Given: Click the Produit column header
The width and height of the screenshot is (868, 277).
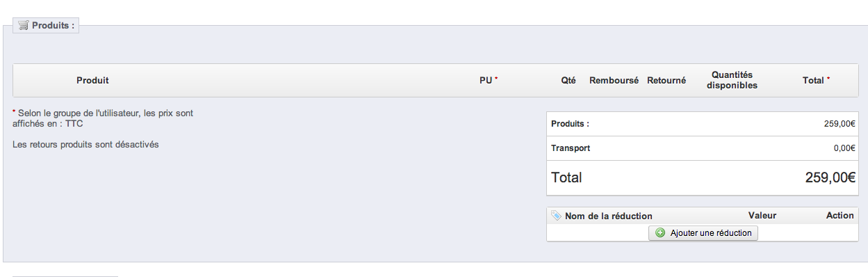Looking at the screenshot, I should point(92,81).
